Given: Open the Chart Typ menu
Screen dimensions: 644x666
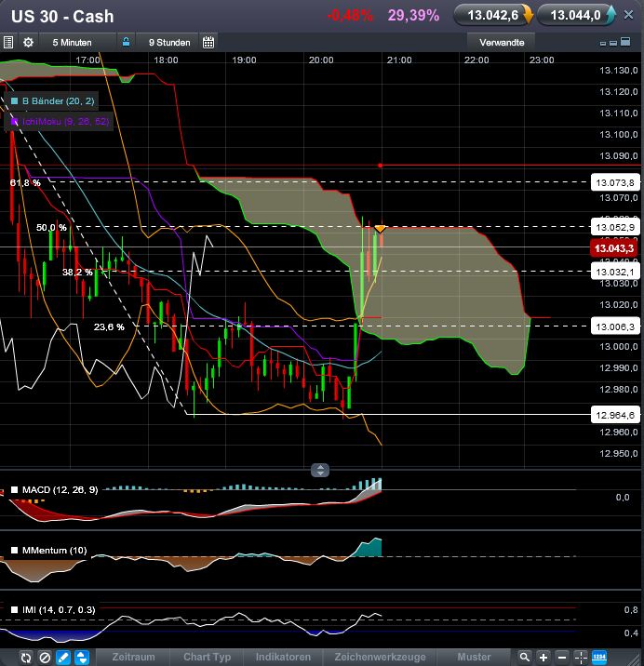Looking at the screenshot, I should pos(208,657).
